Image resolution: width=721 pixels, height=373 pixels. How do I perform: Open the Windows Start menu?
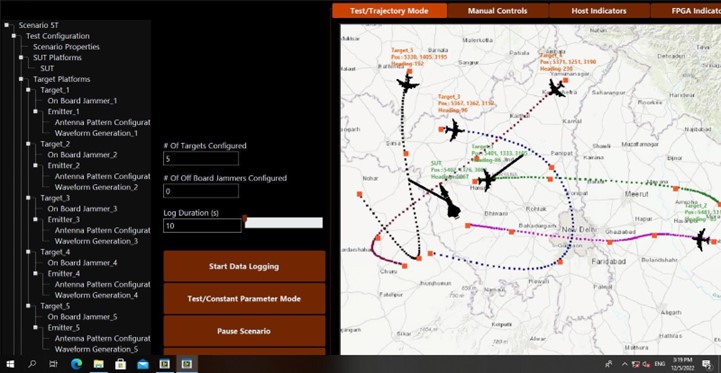point(10,364)
